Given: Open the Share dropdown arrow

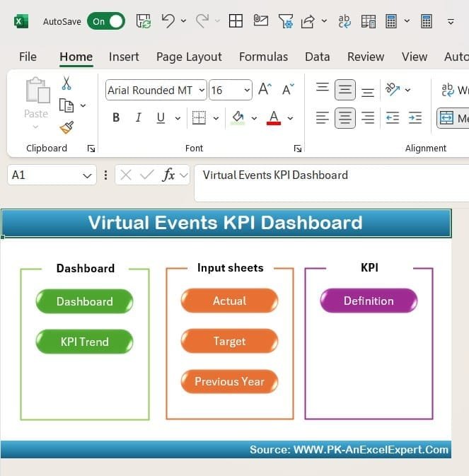Looking at the screenshot, I should [x=324, y=21].
